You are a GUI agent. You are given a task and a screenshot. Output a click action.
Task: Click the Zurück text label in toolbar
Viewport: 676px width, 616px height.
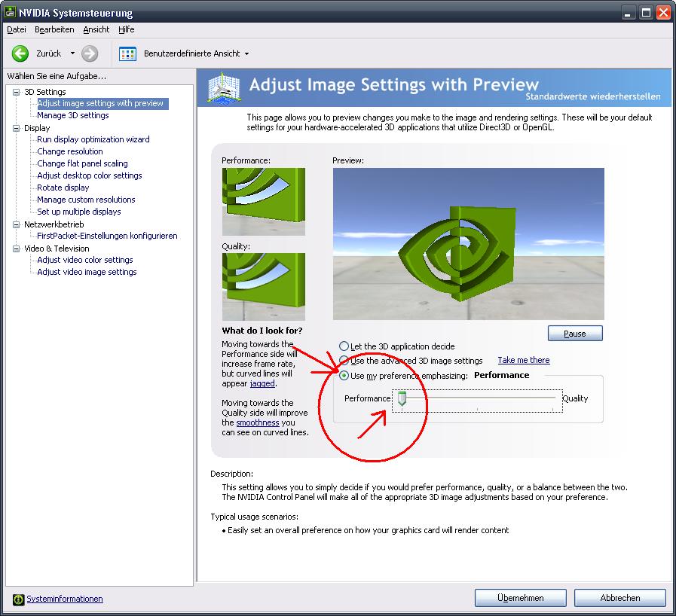49,53
